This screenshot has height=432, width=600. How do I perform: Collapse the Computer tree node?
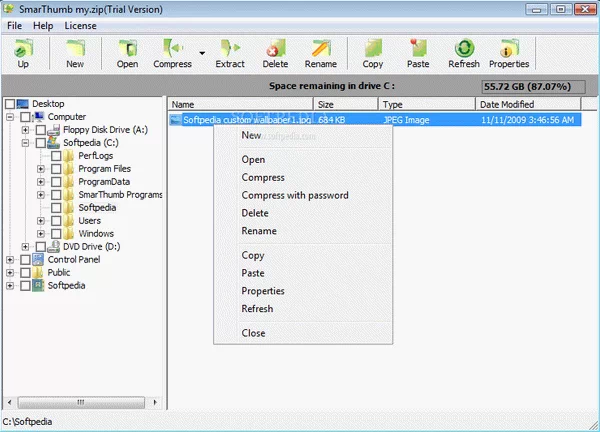10,117
